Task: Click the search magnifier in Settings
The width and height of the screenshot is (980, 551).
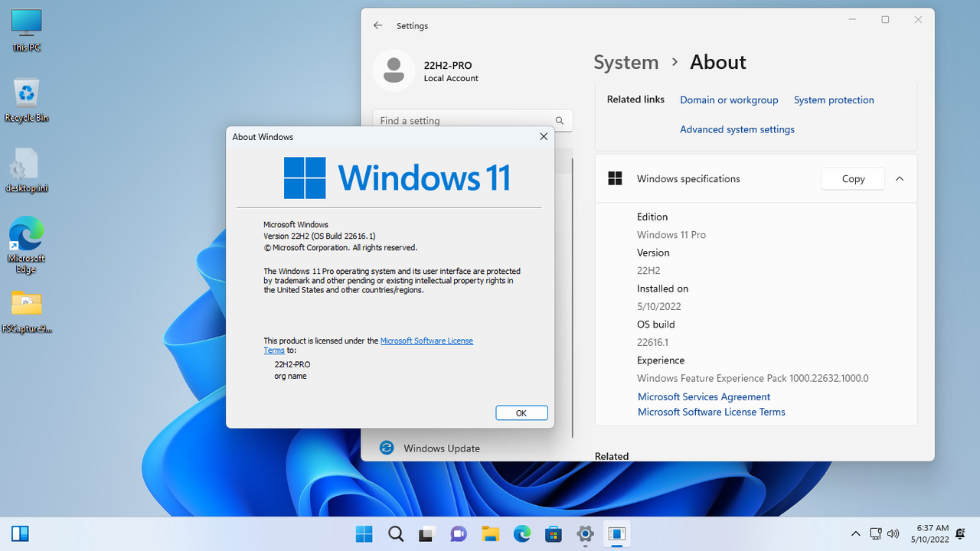Action: [560, 120]
